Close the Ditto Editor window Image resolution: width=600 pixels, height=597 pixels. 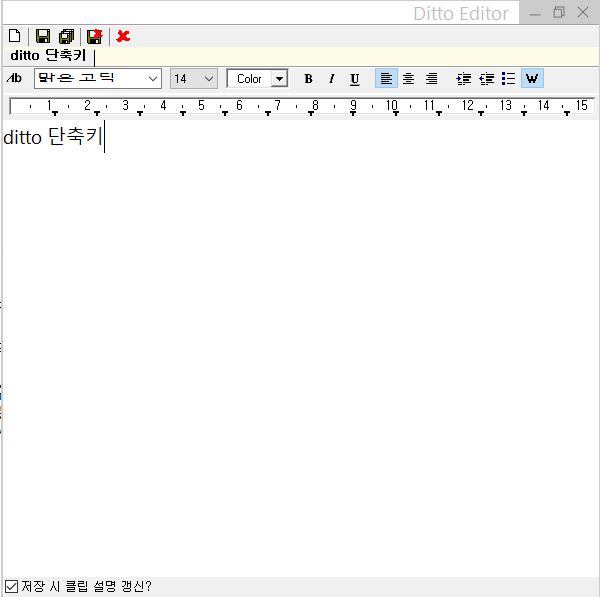pos(583,13)
